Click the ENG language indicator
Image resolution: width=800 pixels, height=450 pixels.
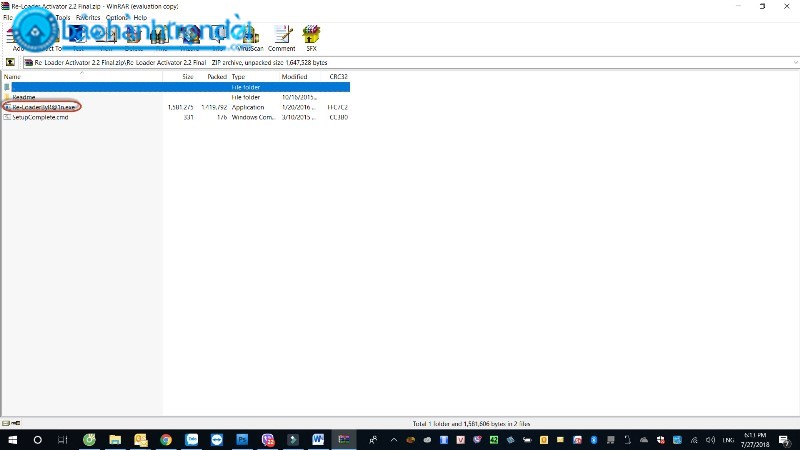(x=728, y=440)
